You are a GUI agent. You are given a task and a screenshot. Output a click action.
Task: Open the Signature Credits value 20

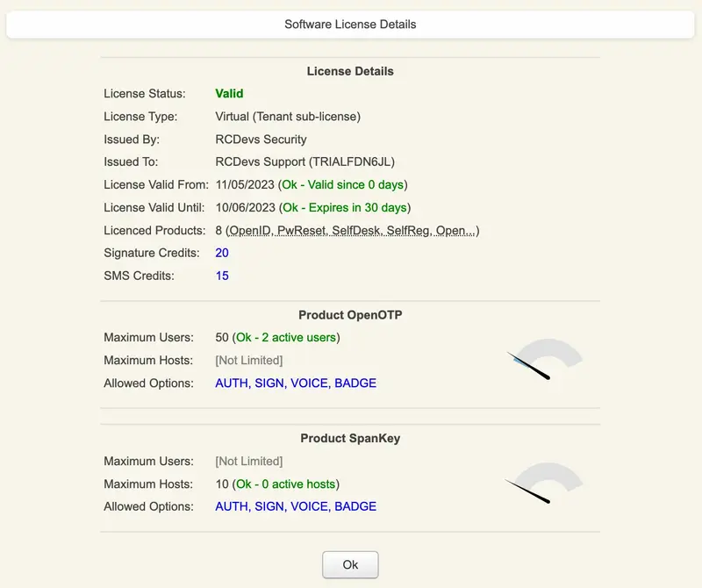(x=222, y=253)
